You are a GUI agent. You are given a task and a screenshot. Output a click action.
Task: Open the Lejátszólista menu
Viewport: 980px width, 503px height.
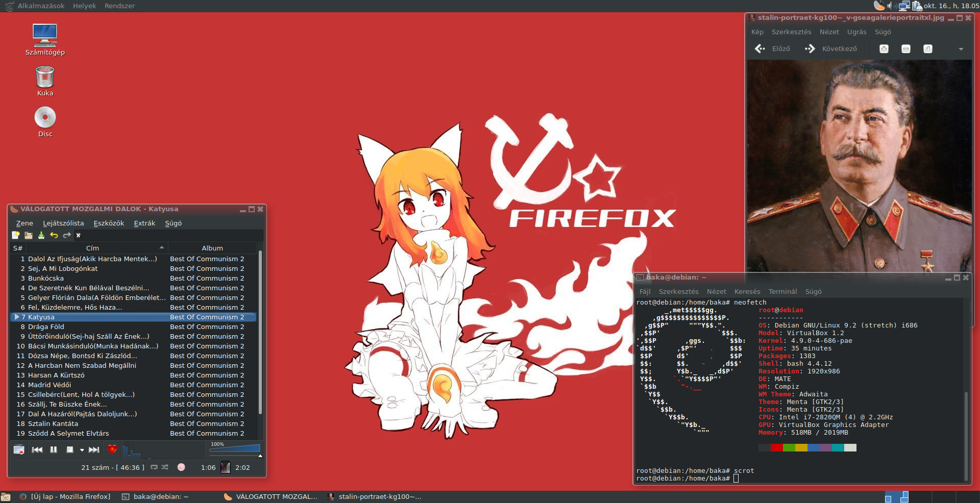(x=63, y=223)
